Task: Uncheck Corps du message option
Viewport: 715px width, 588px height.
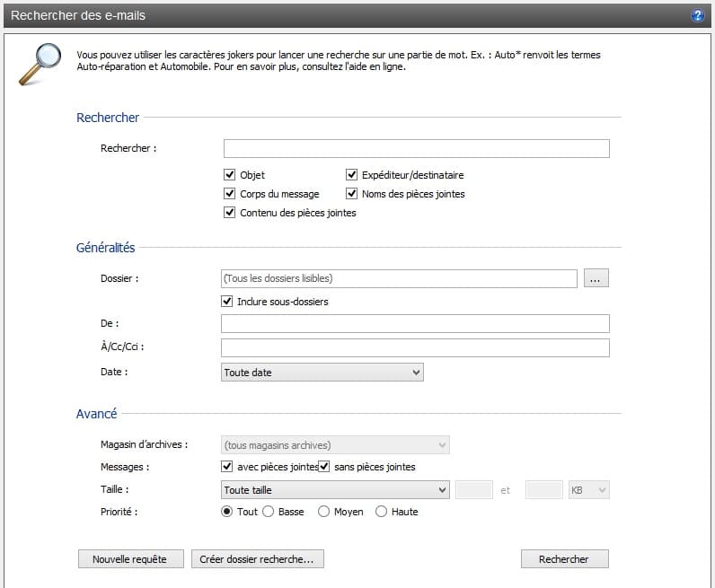Action: tap(229, 194)
